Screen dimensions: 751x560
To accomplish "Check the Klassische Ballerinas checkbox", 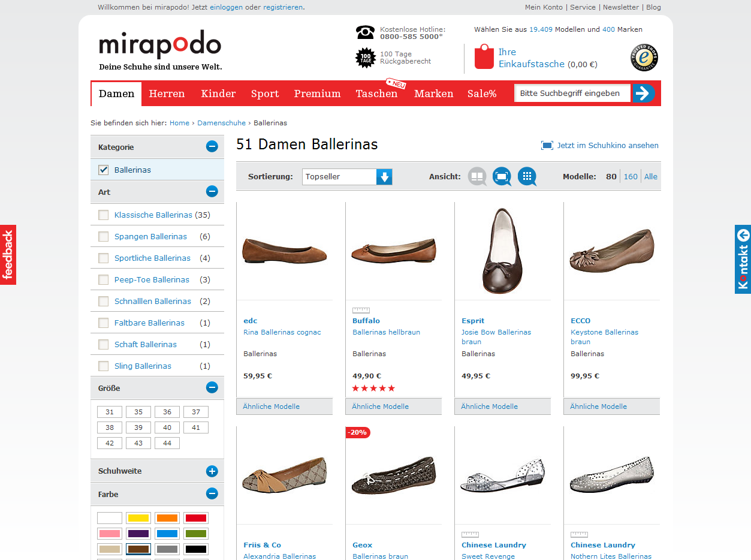I will [104, 215].
